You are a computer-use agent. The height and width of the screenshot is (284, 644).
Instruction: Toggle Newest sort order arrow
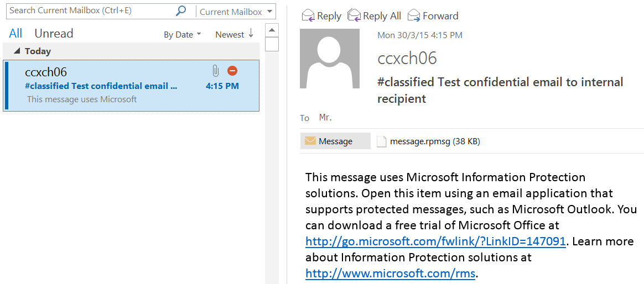251,34
